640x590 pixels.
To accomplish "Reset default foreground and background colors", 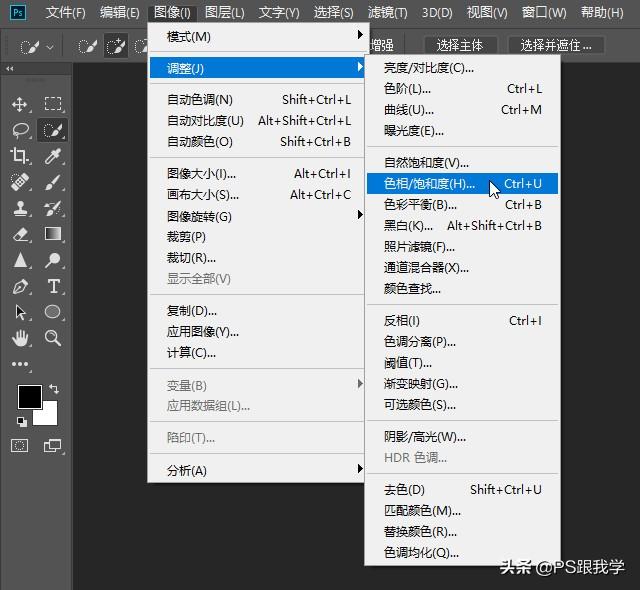I will tap(22, 421).
